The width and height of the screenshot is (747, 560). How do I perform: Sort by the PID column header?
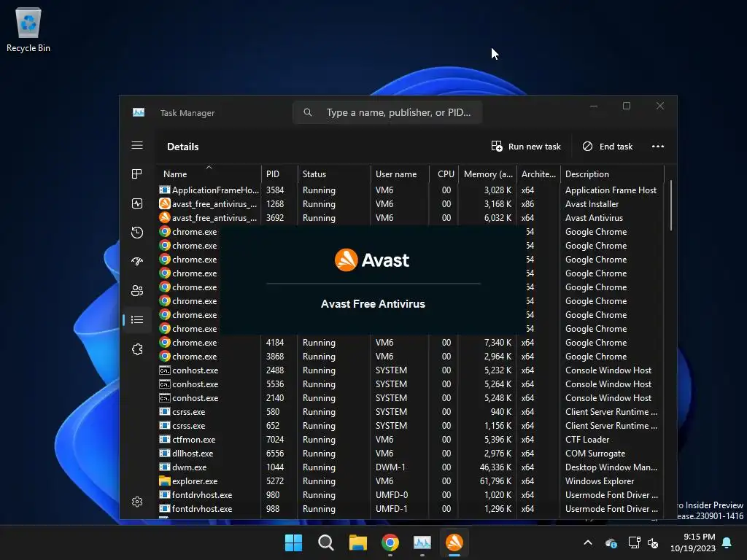[x=279, y=174]
